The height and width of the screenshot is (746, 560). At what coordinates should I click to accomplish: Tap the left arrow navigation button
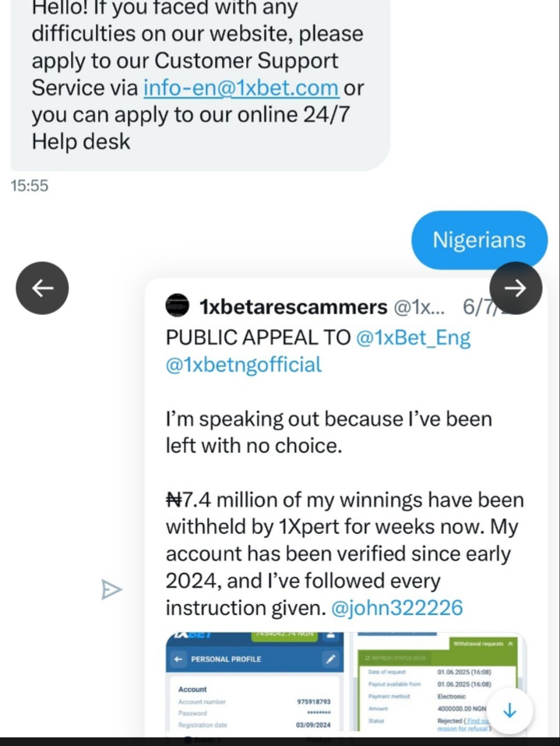tap(42, 288)
